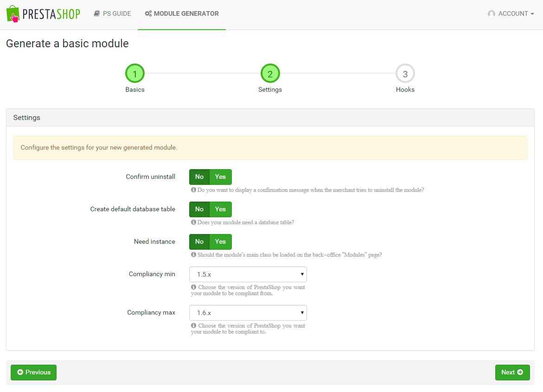Open the PS Guide menu item
The height and width of the screenshot is (392, 543).
[x=113, y=13]
